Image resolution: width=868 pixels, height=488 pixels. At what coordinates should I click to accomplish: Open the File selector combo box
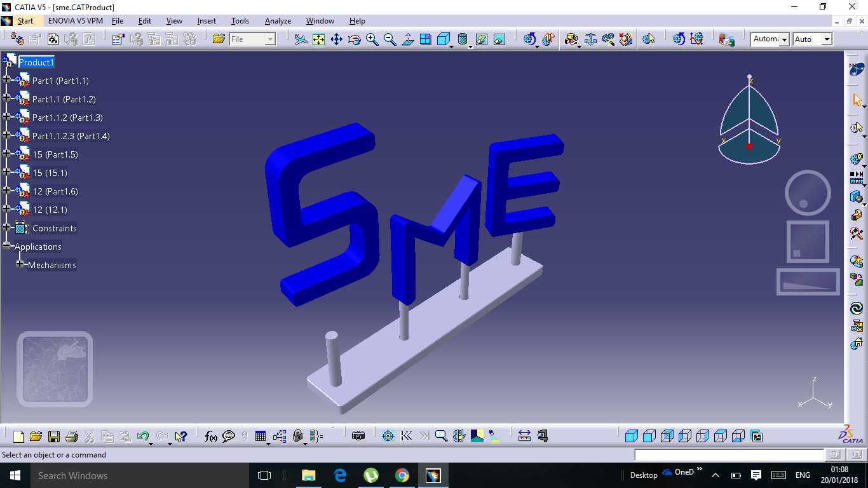252,39
